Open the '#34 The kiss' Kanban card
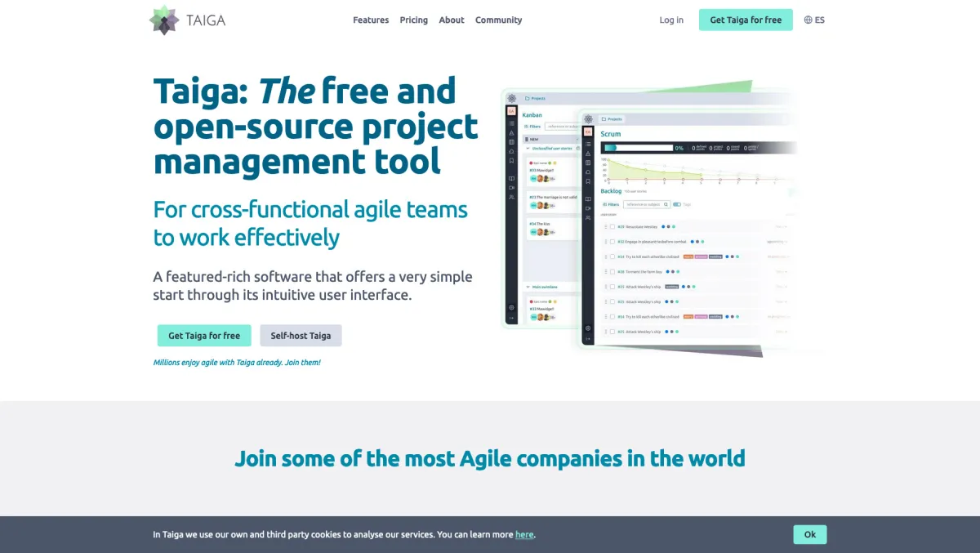980x553 pixels. coord(553,228)
